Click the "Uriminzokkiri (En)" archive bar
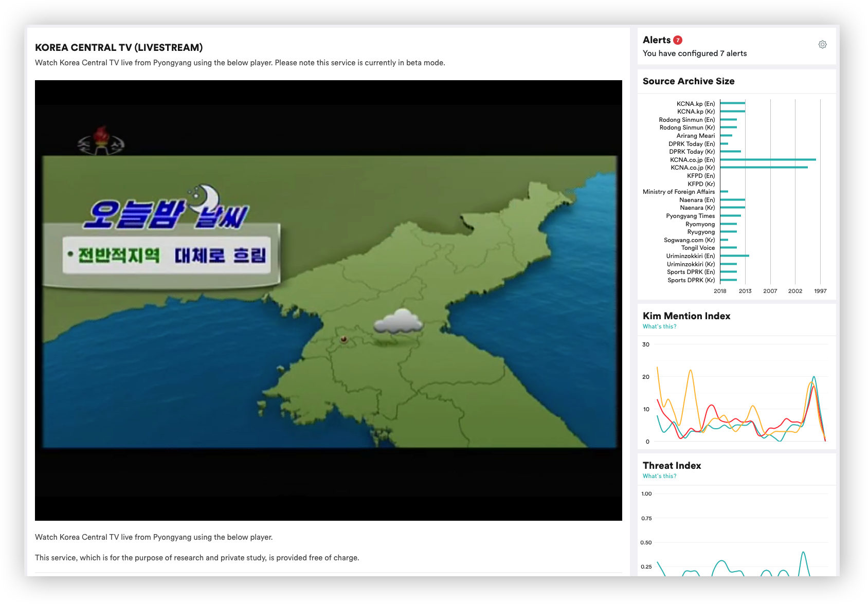868x604 pixels. tap(735, 255)
